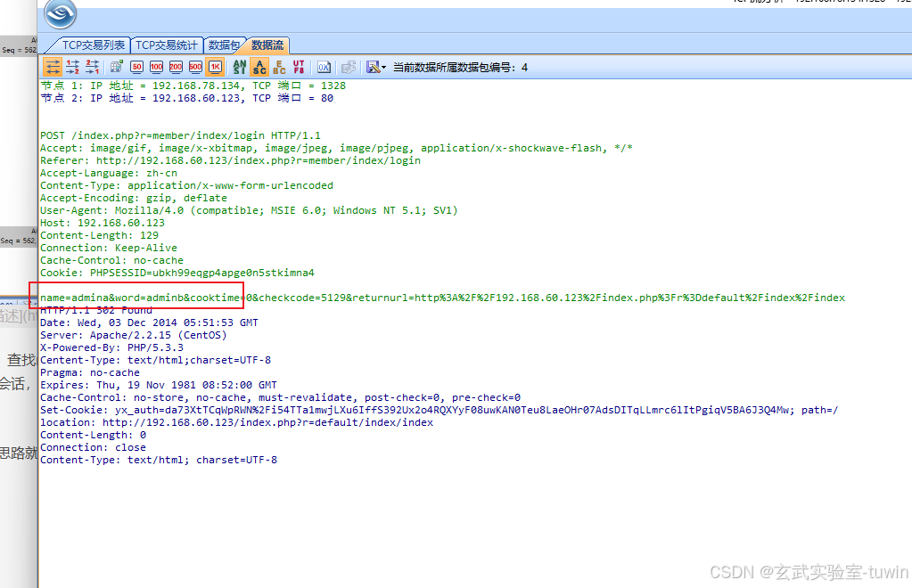Open the TCP交易列表 tab

(x=93, y=45)
